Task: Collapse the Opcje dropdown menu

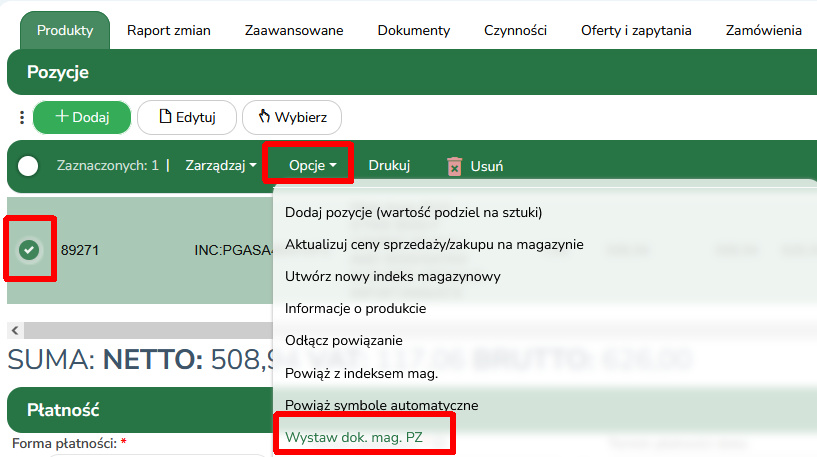Action: click(312, 166)
